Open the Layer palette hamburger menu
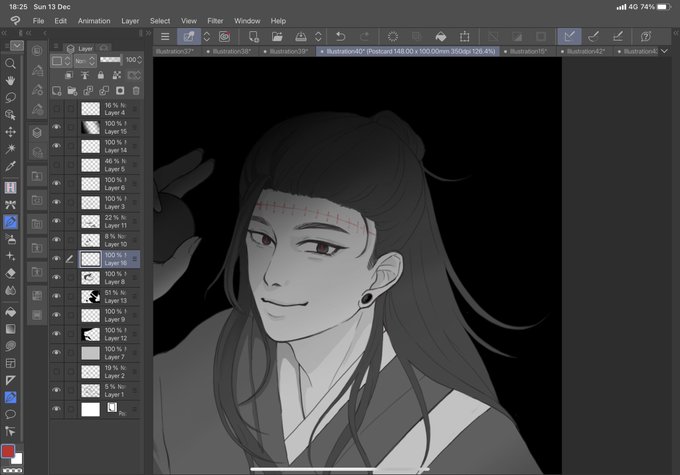This screenshot has width=680, height=475. [56, 46]
